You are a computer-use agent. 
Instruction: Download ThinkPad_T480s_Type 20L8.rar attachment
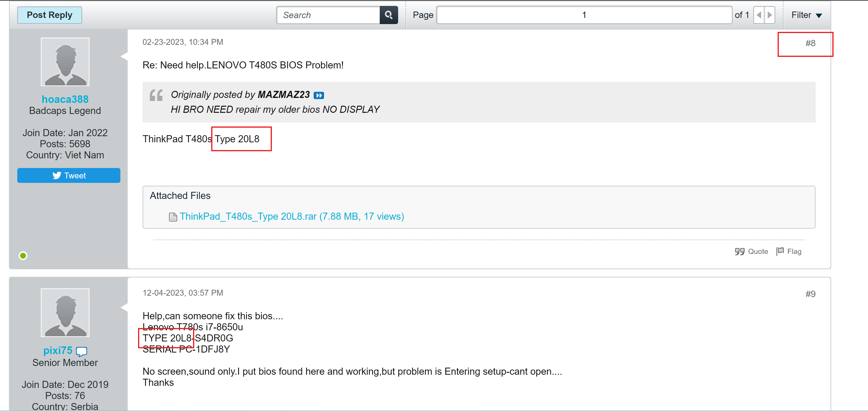[x=291, y=216]
